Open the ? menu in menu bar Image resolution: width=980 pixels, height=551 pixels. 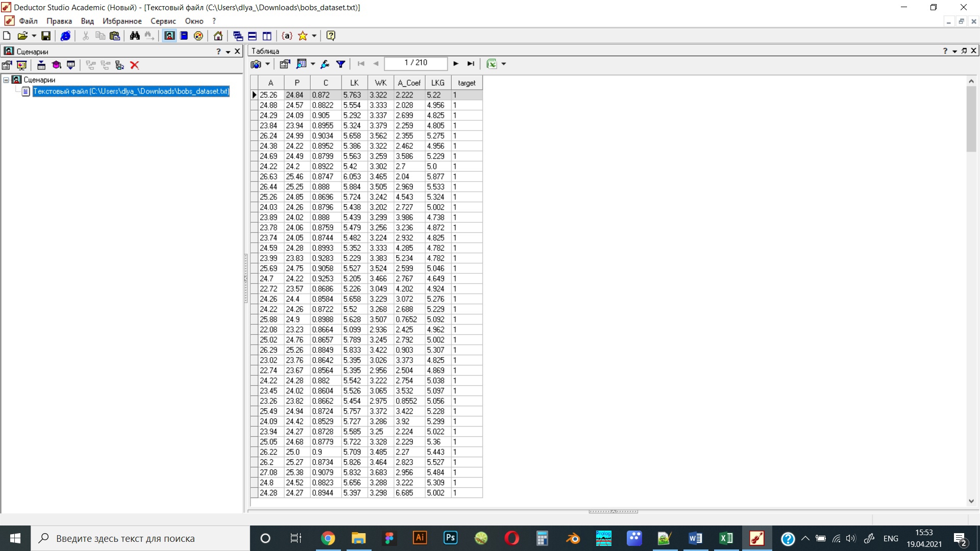click(214, 21)
